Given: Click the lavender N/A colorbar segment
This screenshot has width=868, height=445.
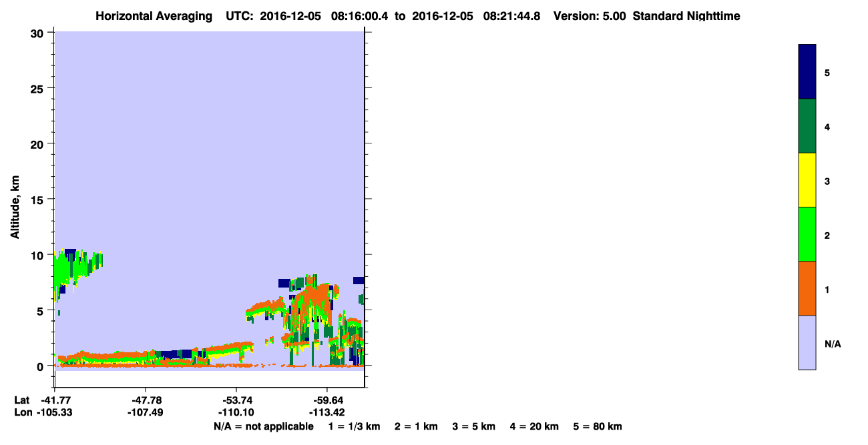Looking at the screenshot, I should (807, 342).
